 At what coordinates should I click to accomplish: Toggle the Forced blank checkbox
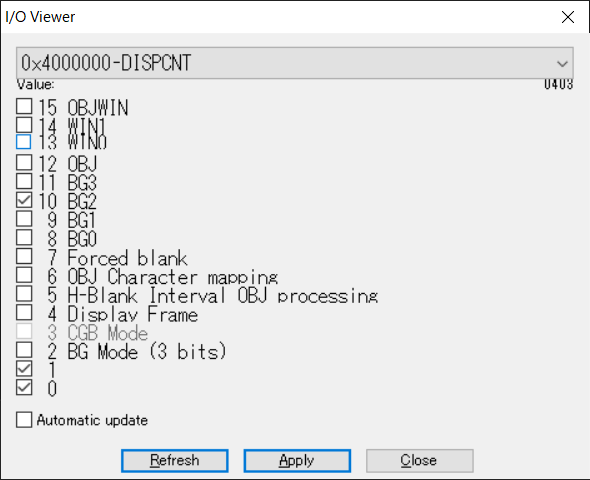tap(24, 257)
